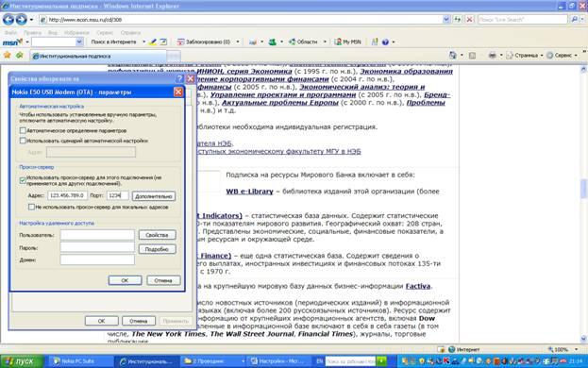Enable automatic detection of settings checkbox
Viewport: 588px width, 368px height.
(x=23, y=130)
